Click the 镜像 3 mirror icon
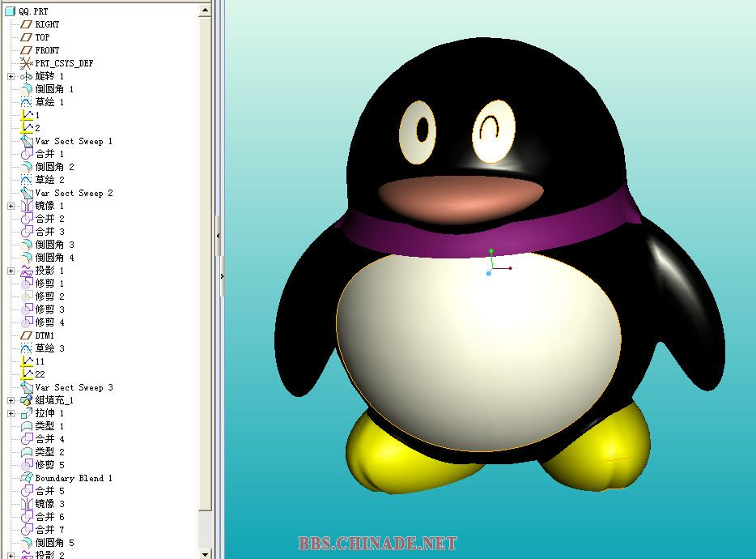The height and width of the screenshot is (559, 756). [26, 504]
